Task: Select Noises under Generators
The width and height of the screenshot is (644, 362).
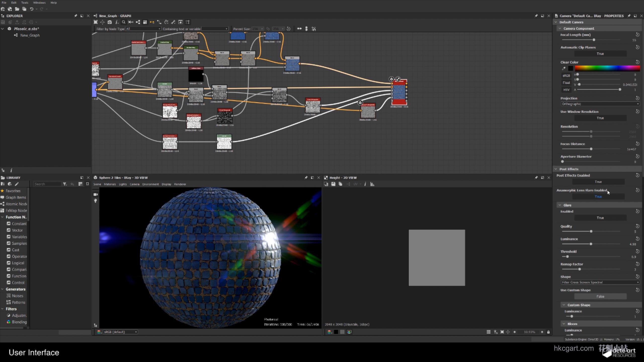Action: (17, 296)
